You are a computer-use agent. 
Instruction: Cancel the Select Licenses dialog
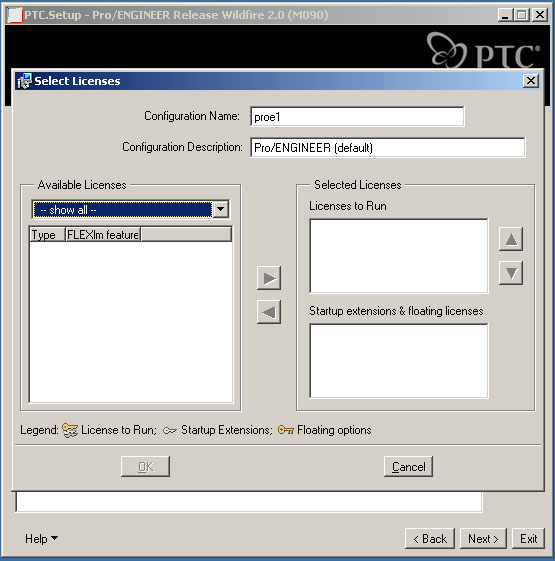408,467
